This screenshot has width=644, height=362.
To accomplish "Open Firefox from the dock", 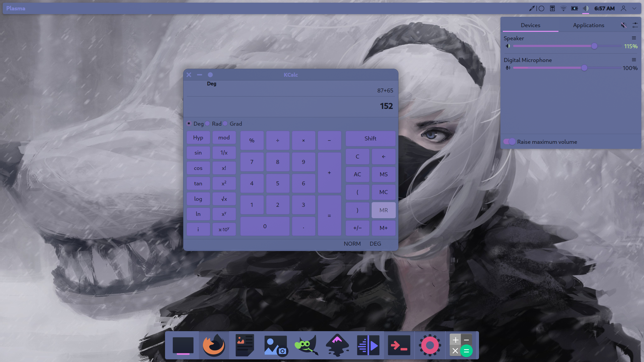I will (214, 345).
